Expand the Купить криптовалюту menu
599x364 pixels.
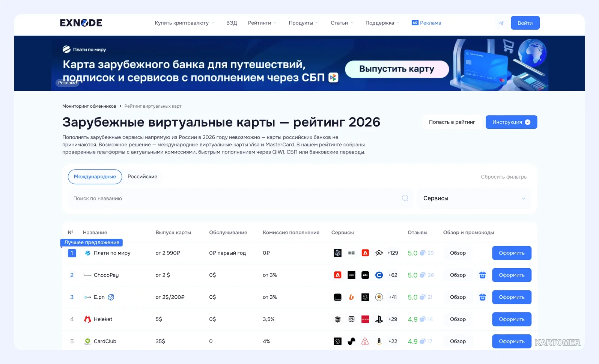click(184, 23)
